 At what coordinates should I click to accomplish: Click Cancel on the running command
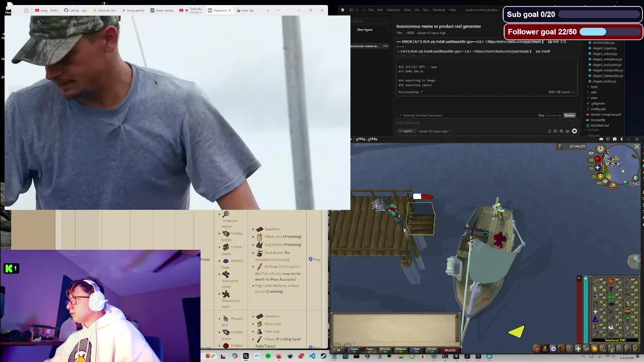[x=566, y=92]
